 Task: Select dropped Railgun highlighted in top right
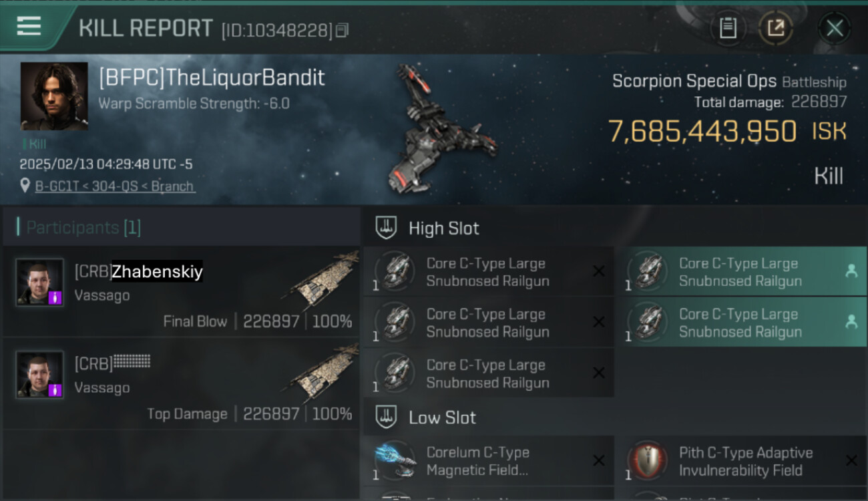[741, 271]
